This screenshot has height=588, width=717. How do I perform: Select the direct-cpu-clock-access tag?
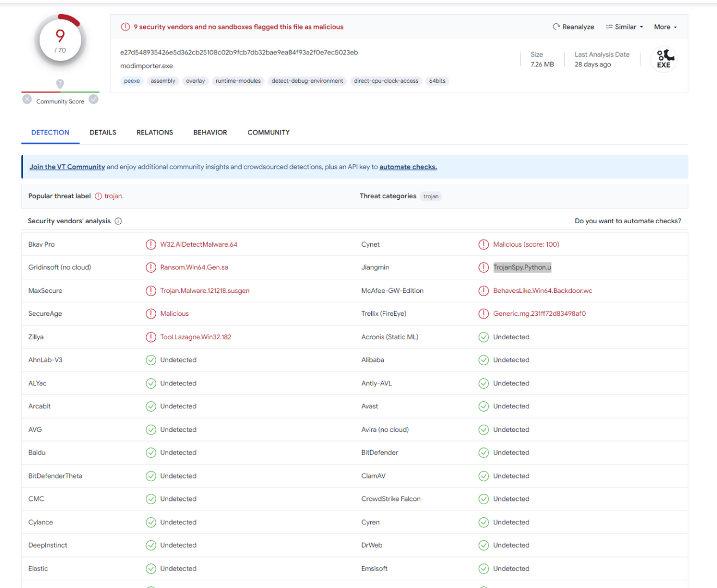pyautogui.click(x=386, y=81)
